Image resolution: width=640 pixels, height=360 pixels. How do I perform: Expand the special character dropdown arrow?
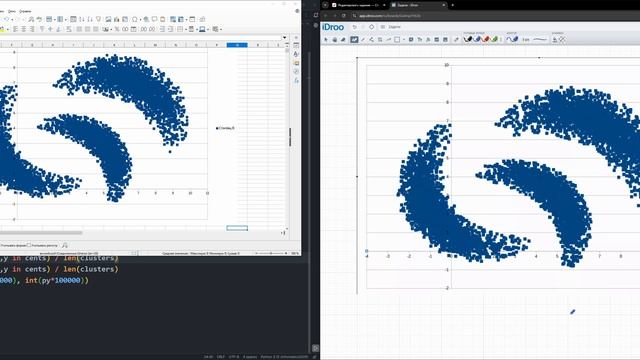[140, 19]
